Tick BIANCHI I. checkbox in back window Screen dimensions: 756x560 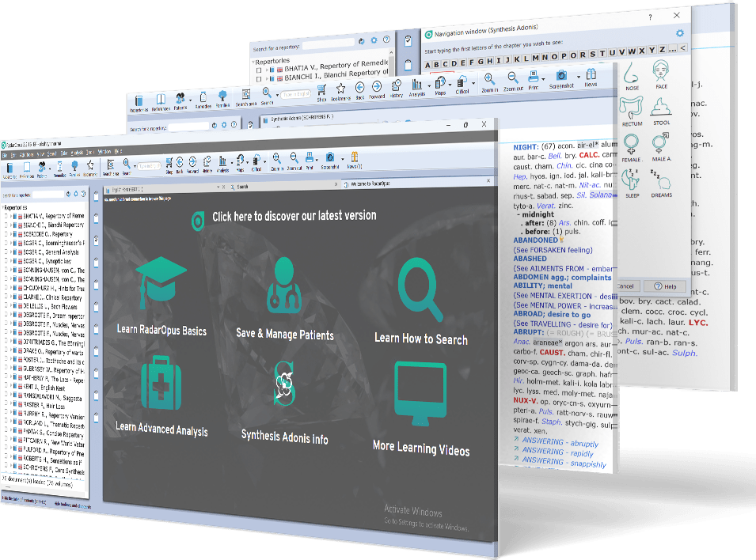pyautogui.click(x=260, y=78)
